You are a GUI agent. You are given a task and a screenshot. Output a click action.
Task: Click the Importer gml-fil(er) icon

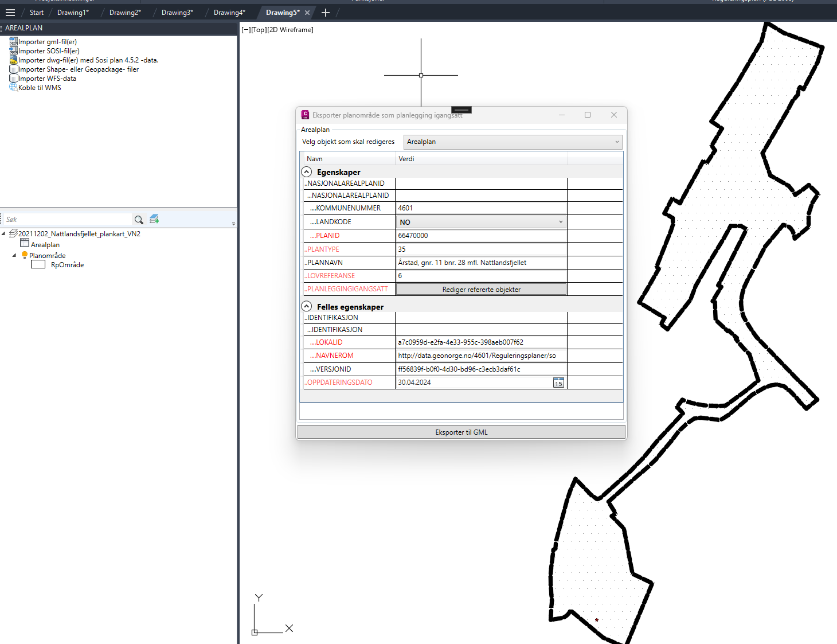pos(13,41)
